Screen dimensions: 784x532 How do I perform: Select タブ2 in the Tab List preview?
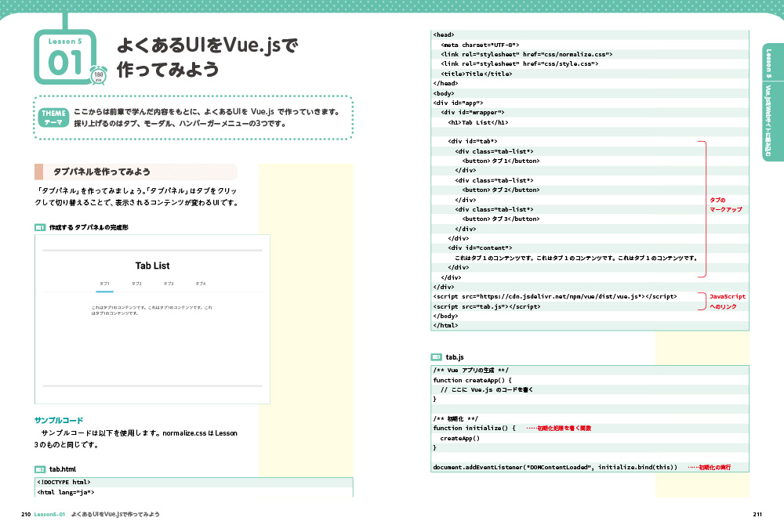136,284
